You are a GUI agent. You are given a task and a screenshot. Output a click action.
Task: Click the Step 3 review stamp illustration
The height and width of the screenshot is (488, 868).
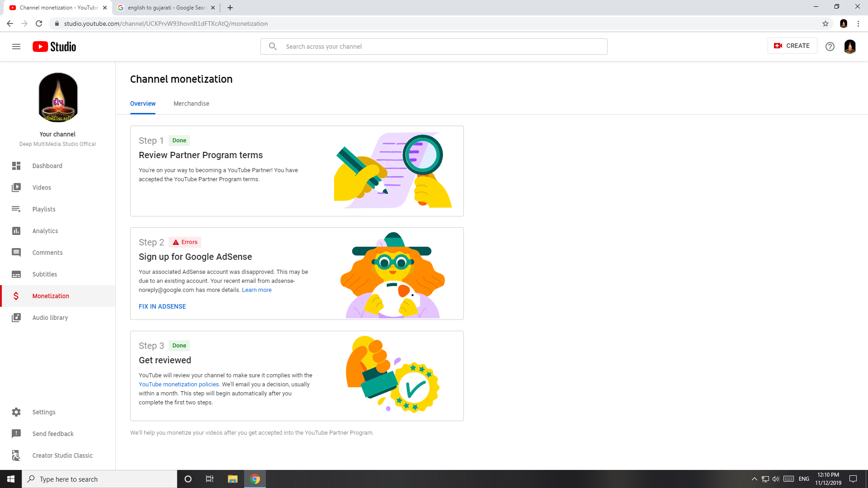coord(392,374)
